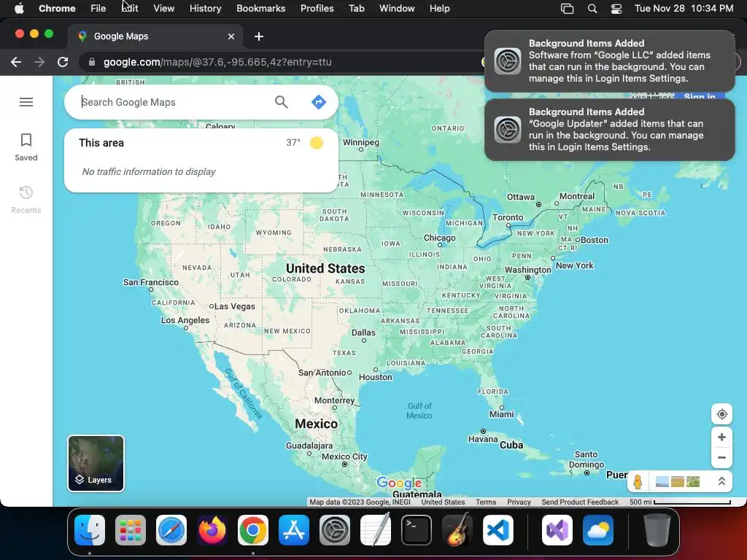Open the Bookmarks menu

click(x=260, y=8)
